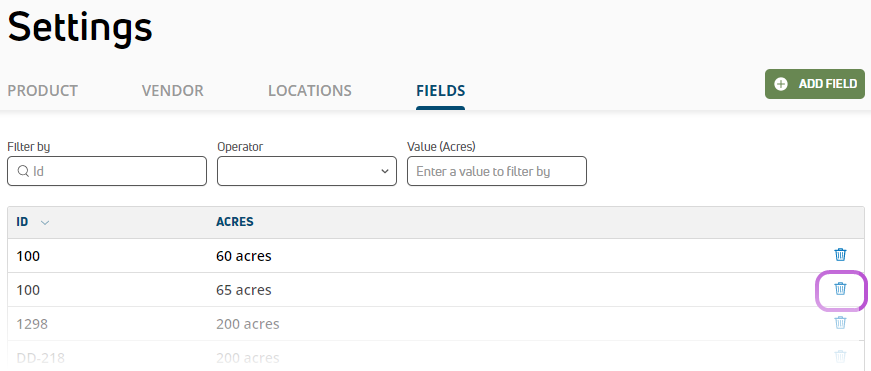Expand the Operator dropdown arrow

(385, 171)
